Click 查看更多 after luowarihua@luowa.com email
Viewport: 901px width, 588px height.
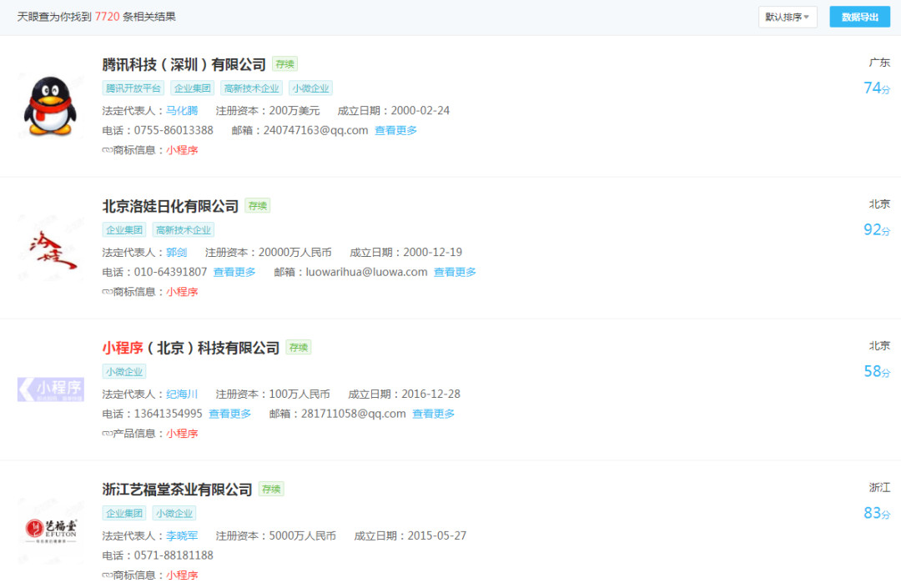coord(455,272)
